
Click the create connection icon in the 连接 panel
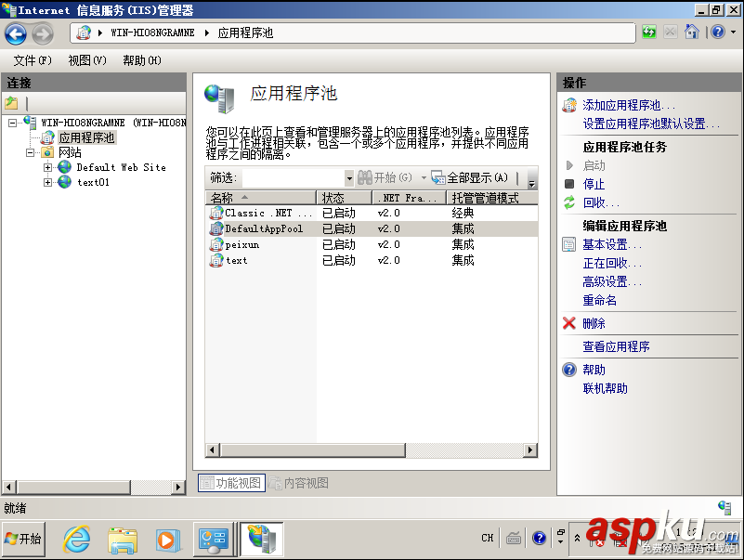pos(11,102)
